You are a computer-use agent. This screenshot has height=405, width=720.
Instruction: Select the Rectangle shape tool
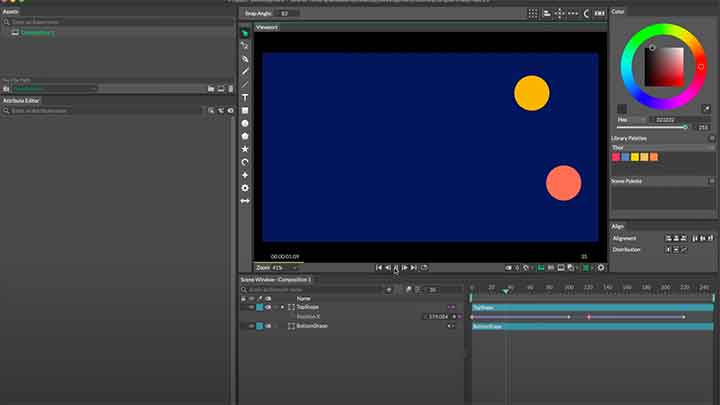tap(245, 111)
